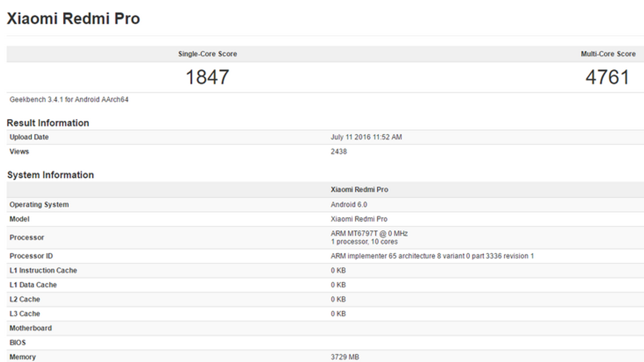
Task: Click the Upload Date label
Action: (29, 137)
